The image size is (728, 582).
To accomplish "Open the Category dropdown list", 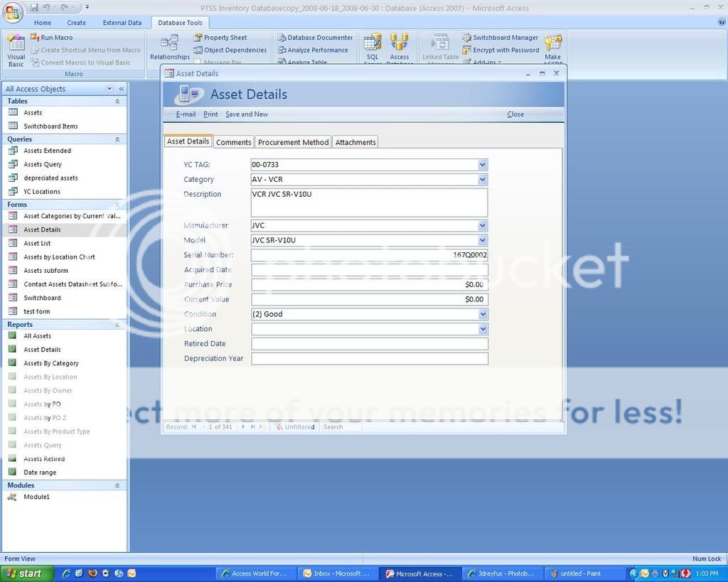I will tap(483, 179).
